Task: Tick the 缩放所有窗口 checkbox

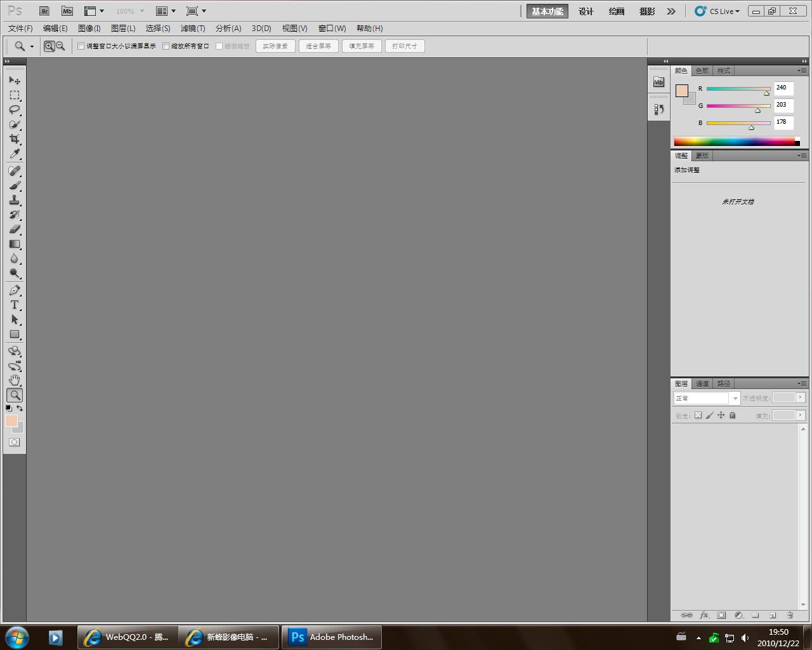Action: [166, 46]
